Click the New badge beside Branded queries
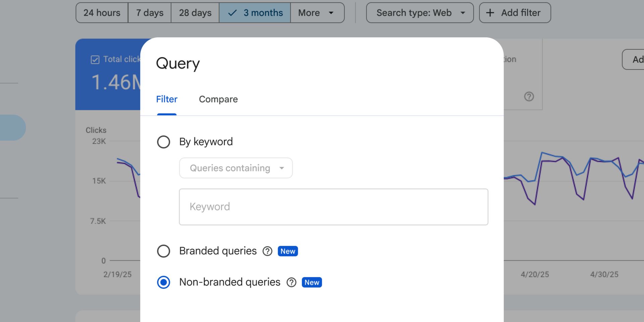644x322 pixels. [288, 251]
